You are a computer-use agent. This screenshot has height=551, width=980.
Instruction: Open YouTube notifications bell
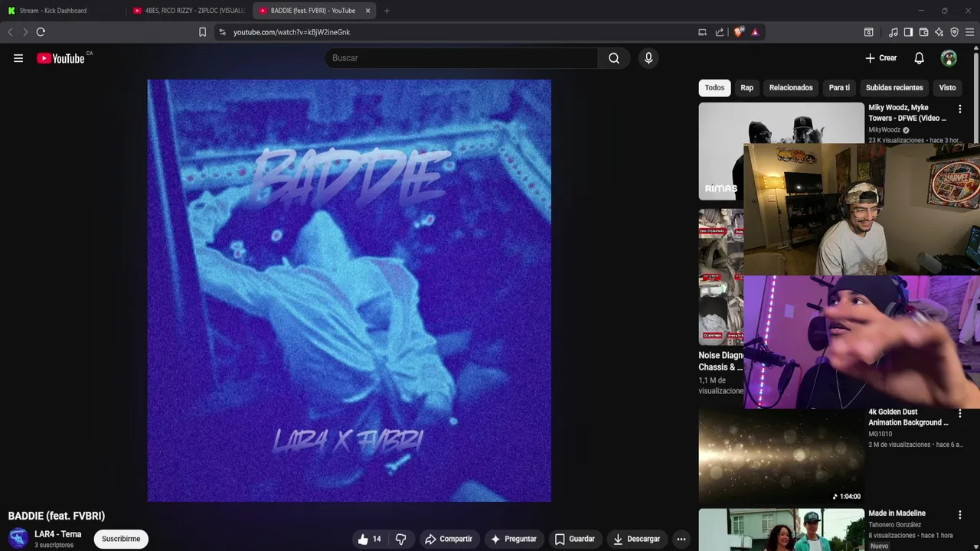(x=920, y=58)
